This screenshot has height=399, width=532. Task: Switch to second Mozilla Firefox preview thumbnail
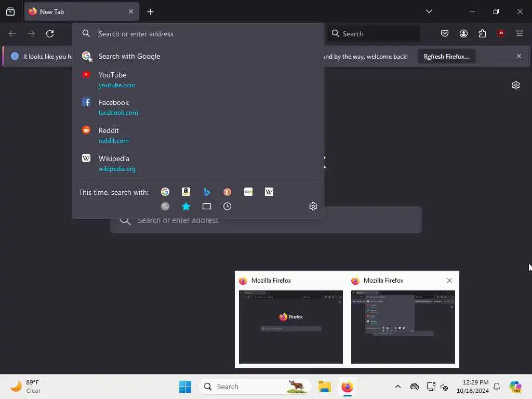tap(403, 327)
